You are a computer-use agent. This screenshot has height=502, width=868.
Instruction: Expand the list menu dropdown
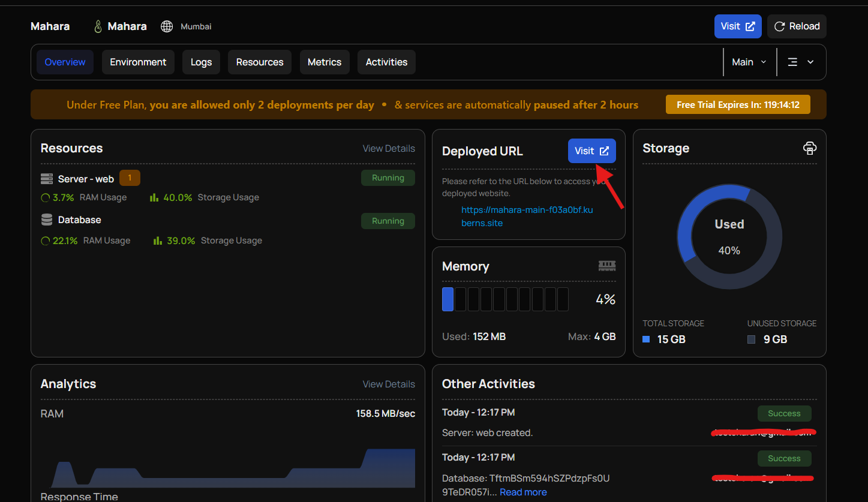tap(800, 62)
